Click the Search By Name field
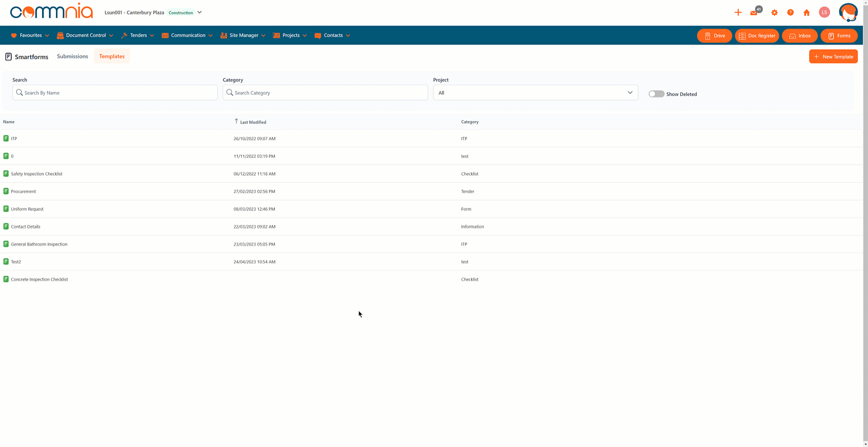868x447 pixels. pos(115,93)
